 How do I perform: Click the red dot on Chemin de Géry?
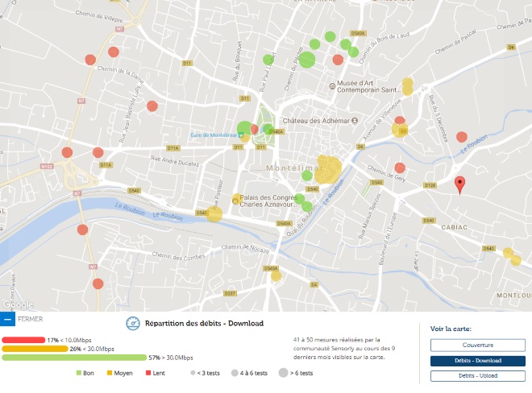coord(400,168)
